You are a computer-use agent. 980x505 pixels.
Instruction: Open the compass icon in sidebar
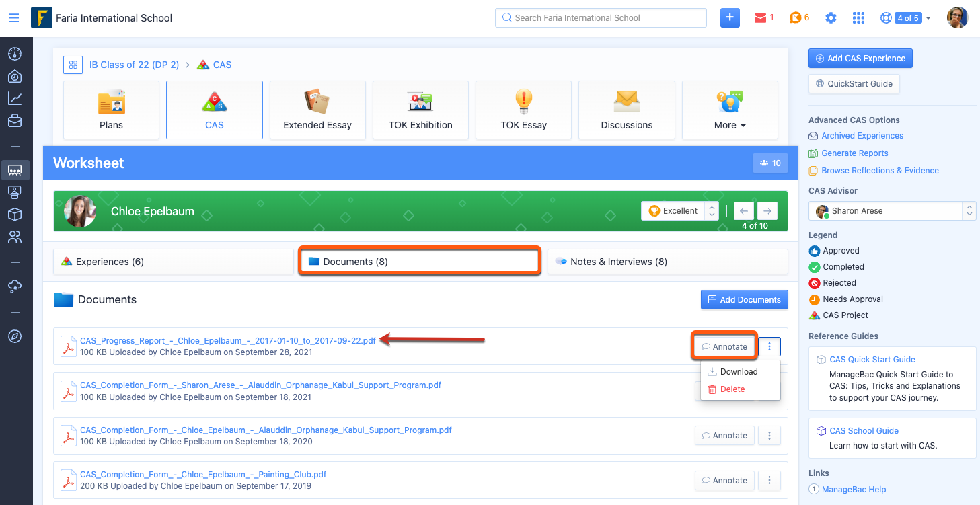15,336
